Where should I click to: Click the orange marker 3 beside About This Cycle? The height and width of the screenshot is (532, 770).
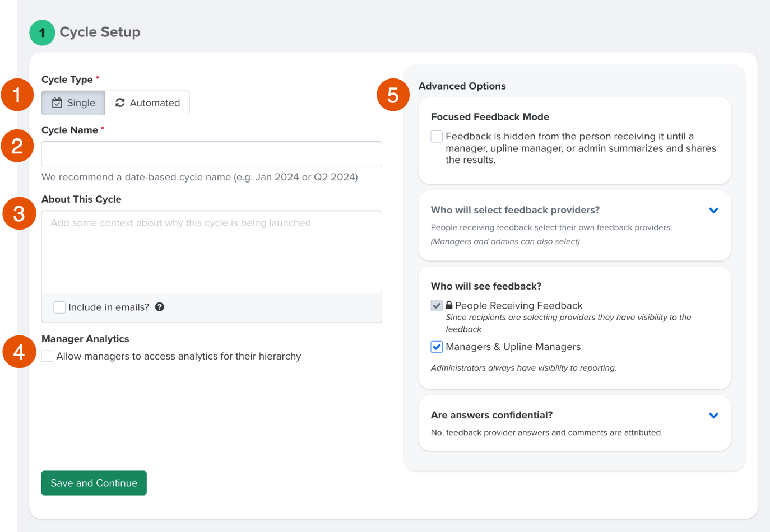[17, 213]
